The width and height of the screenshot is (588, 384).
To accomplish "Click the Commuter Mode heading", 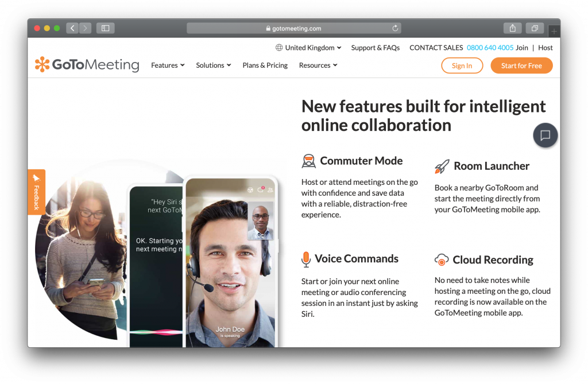I will tap(362, 161).
